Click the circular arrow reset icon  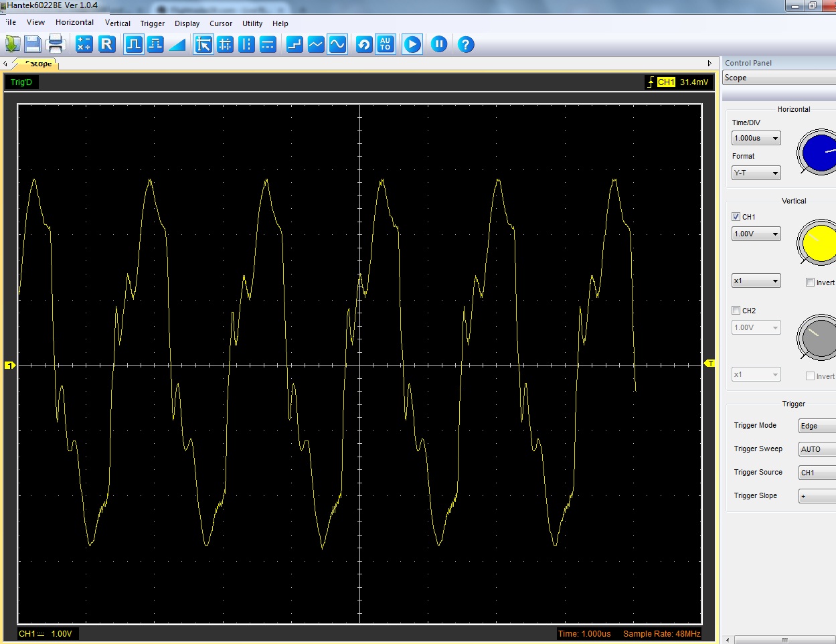coord(364,44)
